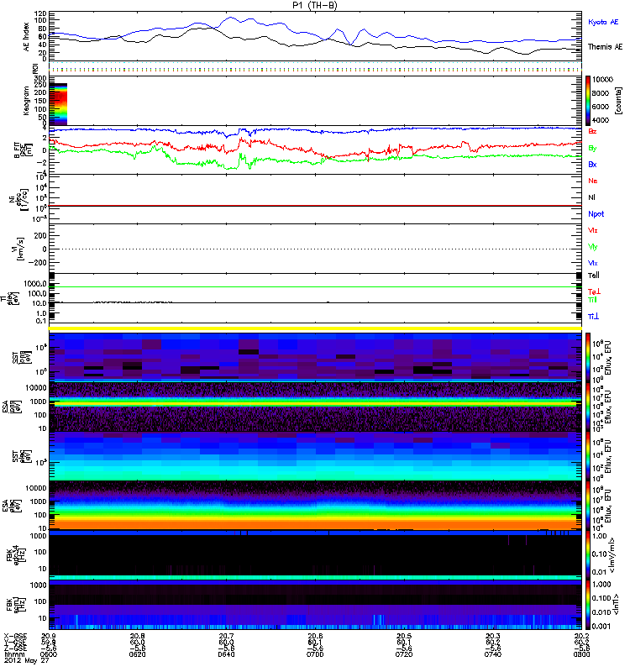
Task: Click the blue Npot legend label
Action: [596, 214]
